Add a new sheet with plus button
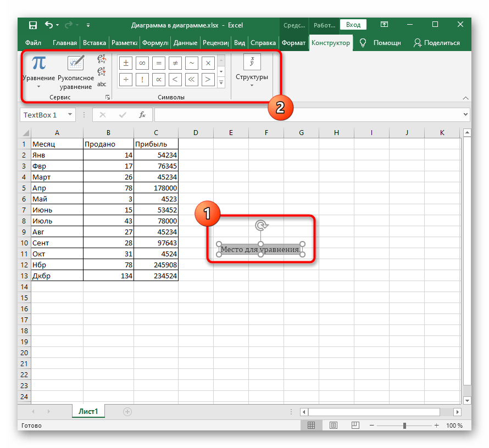Viewport: 489px width, 448px height. click(x=127, y=411)
